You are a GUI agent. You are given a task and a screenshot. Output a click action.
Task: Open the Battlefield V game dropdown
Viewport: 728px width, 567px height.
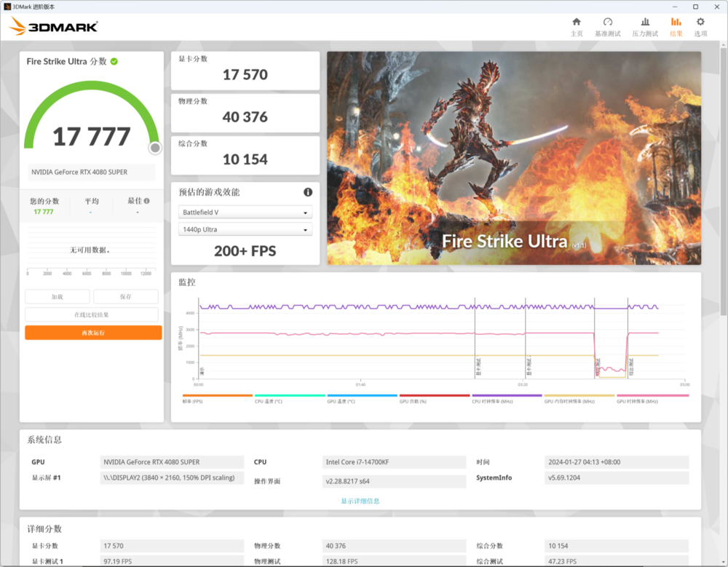coord(245,213)
